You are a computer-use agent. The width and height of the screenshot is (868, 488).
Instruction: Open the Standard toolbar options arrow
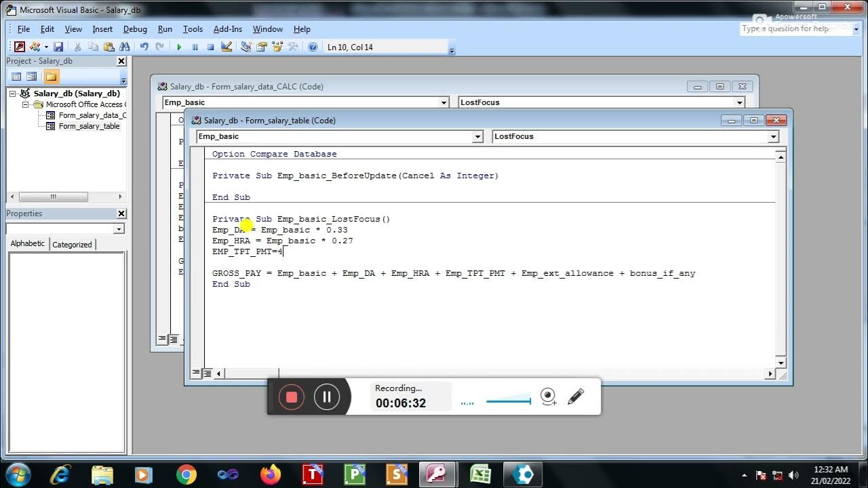click(452, 49)
